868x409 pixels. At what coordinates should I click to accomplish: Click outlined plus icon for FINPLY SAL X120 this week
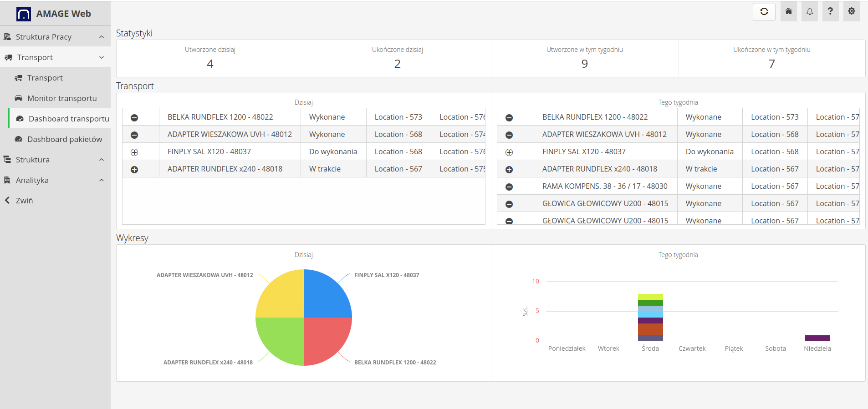(509, 152)
